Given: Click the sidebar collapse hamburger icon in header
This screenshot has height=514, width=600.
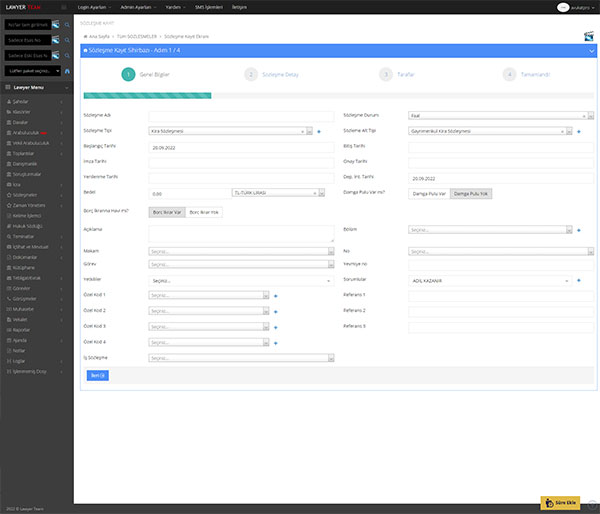Looking at the screenshot, I should pos(64,7).
